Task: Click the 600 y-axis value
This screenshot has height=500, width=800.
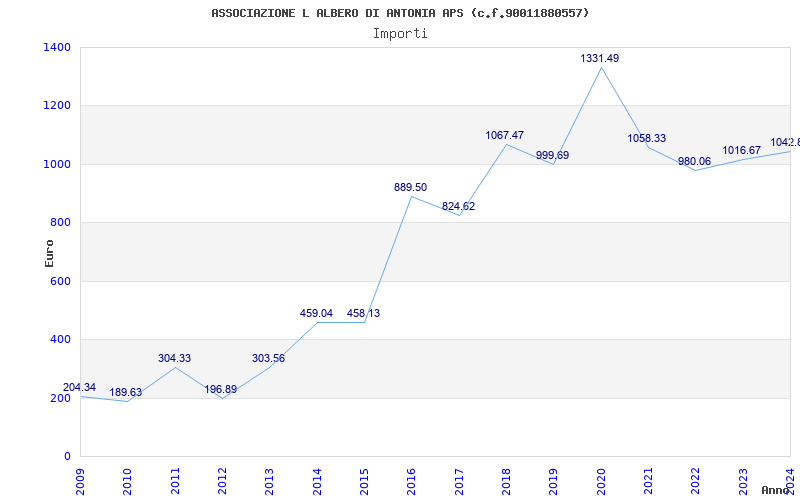Action: coord(60,281)
